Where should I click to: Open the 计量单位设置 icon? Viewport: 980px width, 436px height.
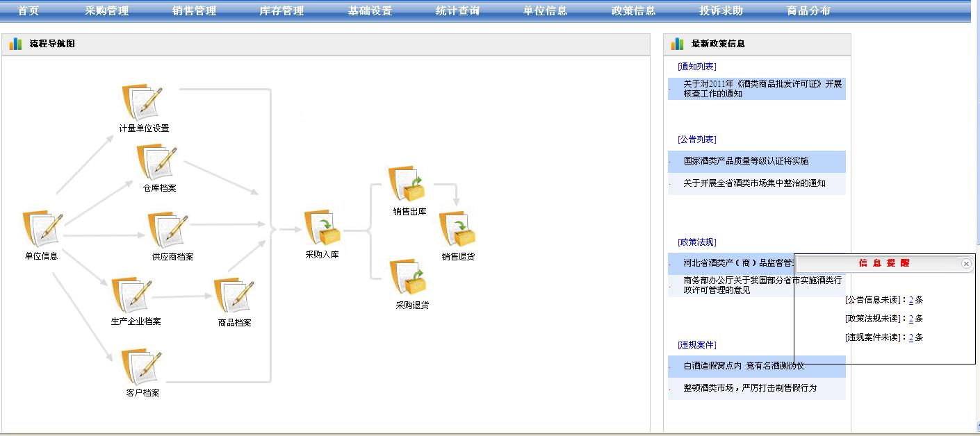(142, 103)
